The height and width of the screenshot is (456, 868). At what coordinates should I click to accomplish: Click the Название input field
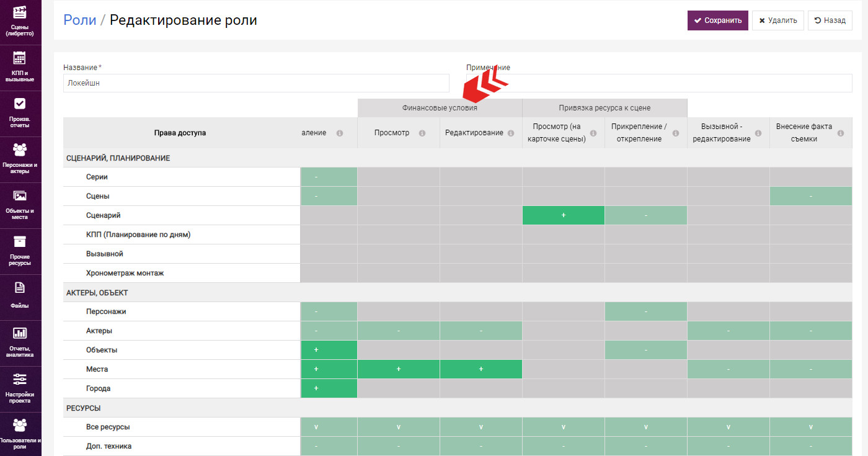(x=256, y=83)
